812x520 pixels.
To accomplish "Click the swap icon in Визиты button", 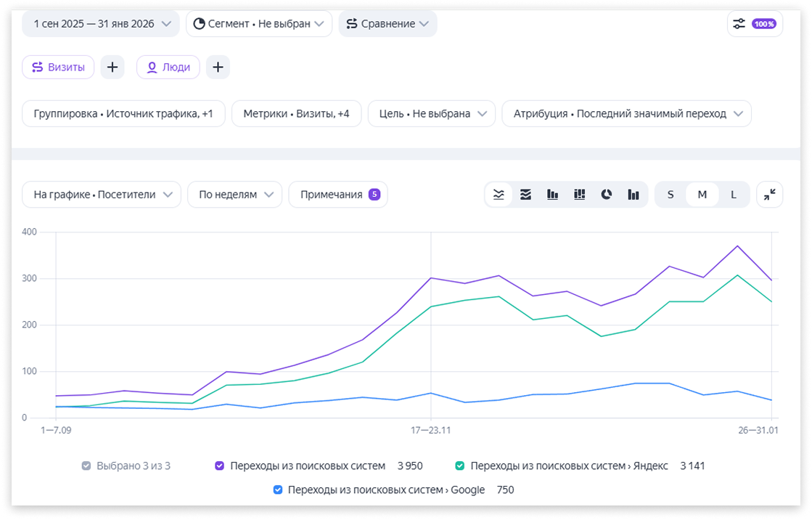I will (x=37, y=68).
